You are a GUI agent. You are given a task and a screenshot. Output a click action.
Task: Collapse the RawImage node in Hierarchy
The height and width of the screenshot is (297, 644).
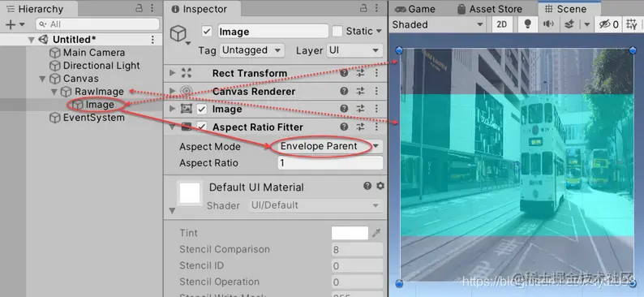(54, 92)
